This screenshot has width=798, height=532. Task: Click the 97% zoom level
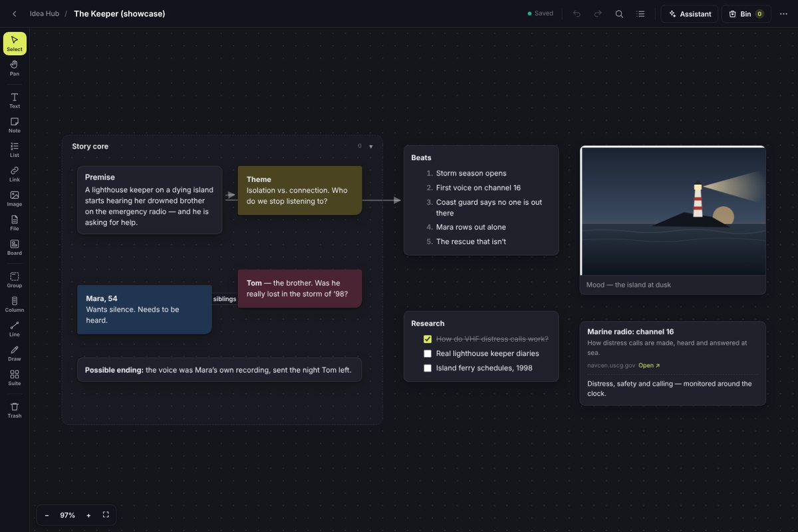tap(67, 515)
